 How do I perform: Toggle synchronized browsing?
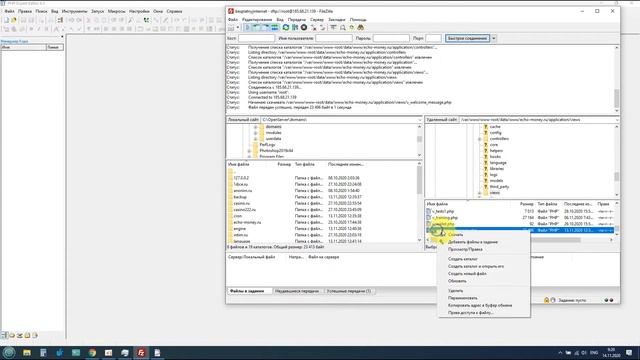[x=352, y=28]
